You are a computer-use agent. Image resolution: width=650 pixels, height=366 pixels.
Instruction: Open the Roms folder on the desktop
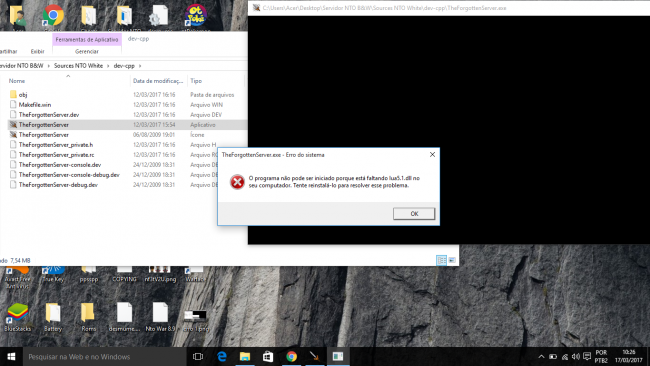coord(88,317)
